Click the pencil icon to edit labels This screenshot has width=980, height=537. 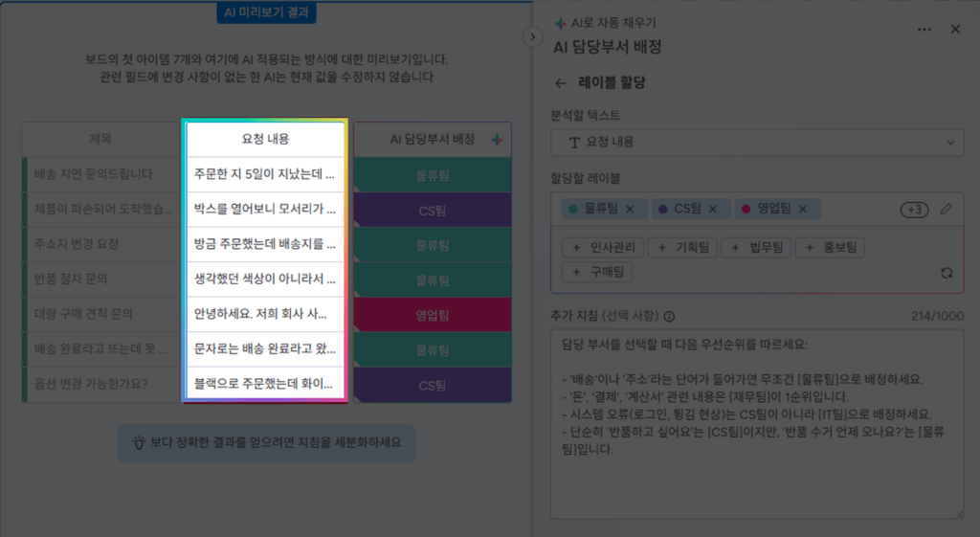tap(946, 209)
